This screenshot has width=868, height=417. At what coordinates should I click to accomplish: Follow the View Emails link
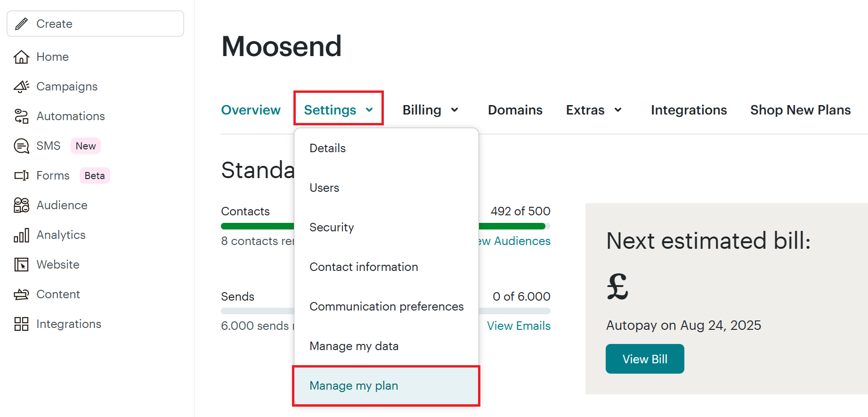519,326
